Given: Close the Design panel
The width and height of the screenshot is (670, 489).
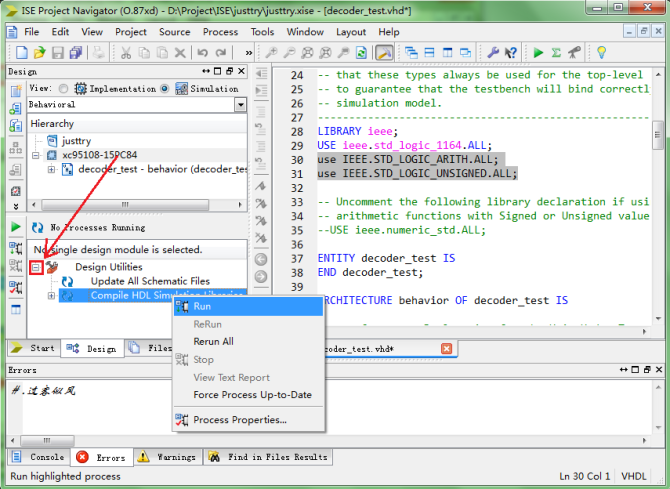Looking at the screenshot, I should (x=241, y=71).
